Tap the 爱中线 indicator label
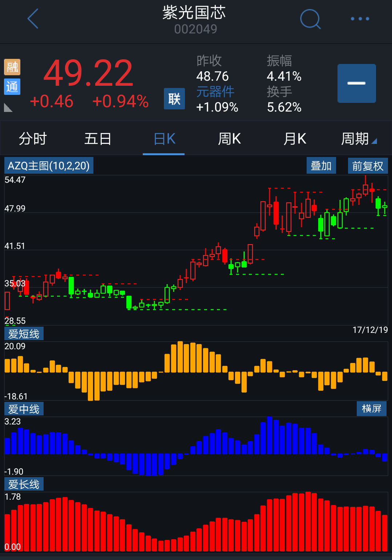This screenshot has width=392, height=560. coord(24,409)
